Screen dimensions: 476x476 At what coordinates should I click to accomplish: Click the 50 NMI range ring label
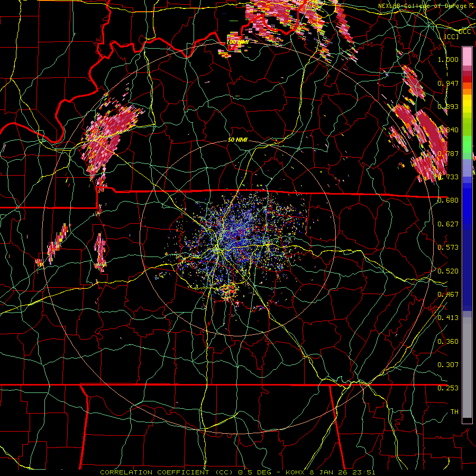[x=237, y=140]
